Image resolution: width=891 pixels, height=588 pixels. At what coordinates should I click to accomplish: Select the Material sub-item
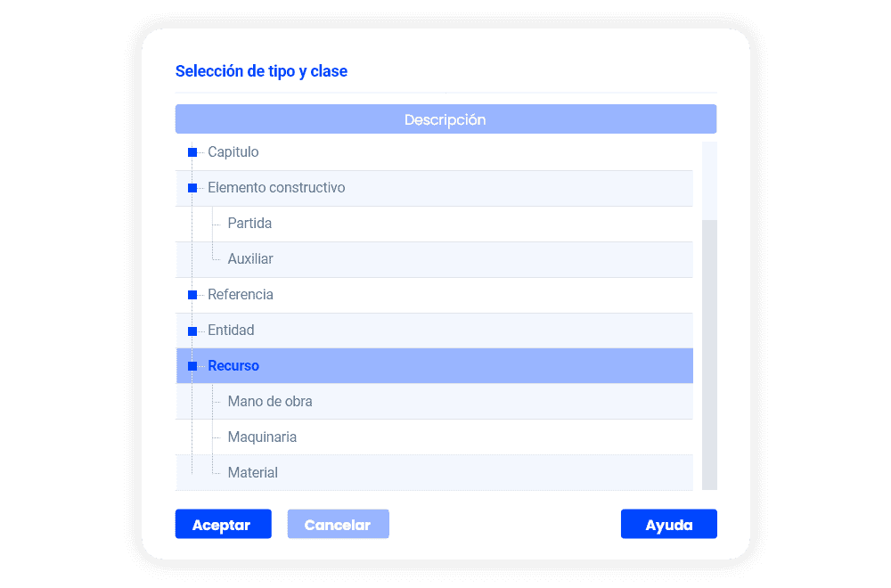click(x=253, y=473)
